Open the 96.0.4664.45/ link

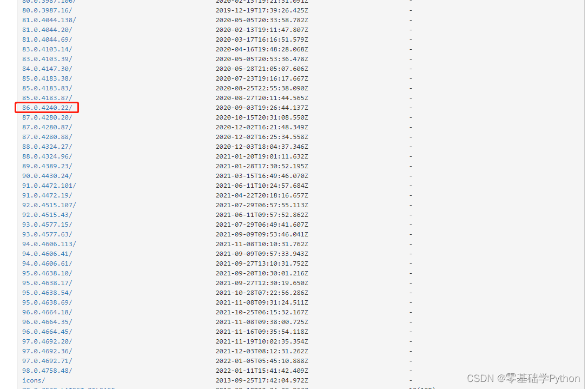point(47,332)
